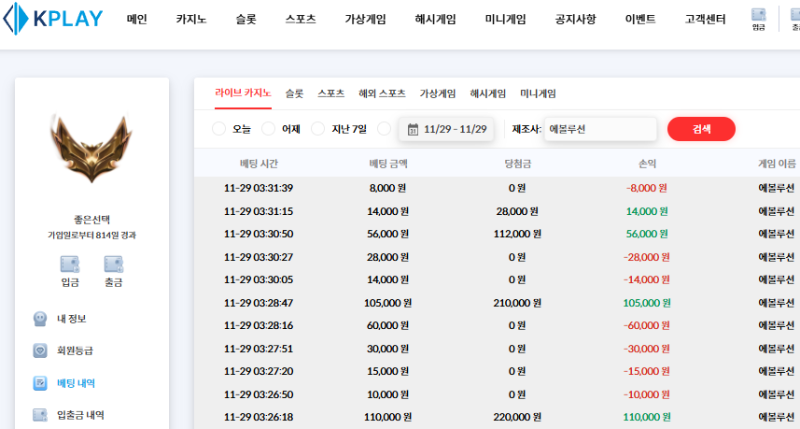This screenshot has width=800, height=429.
Task: Open the 11/29 - 11/29 date picker
Action: [x=447, y=129]
